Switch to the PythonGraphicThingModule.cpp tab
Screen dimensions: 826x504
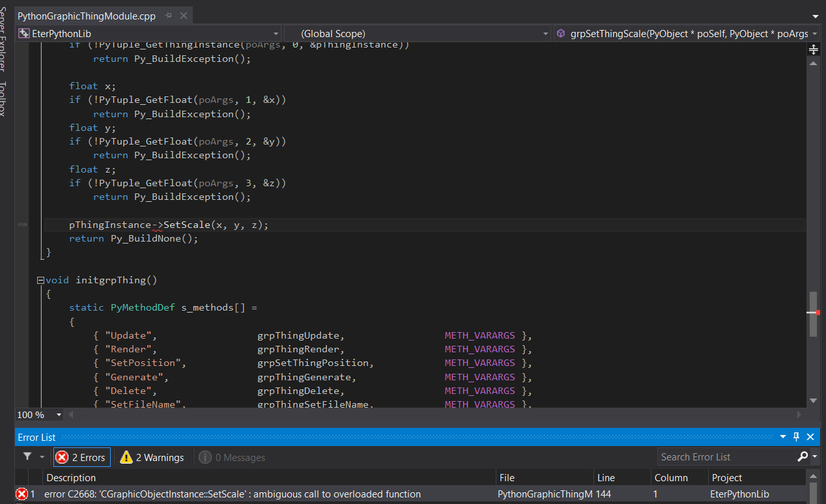[x=87, y=16]
